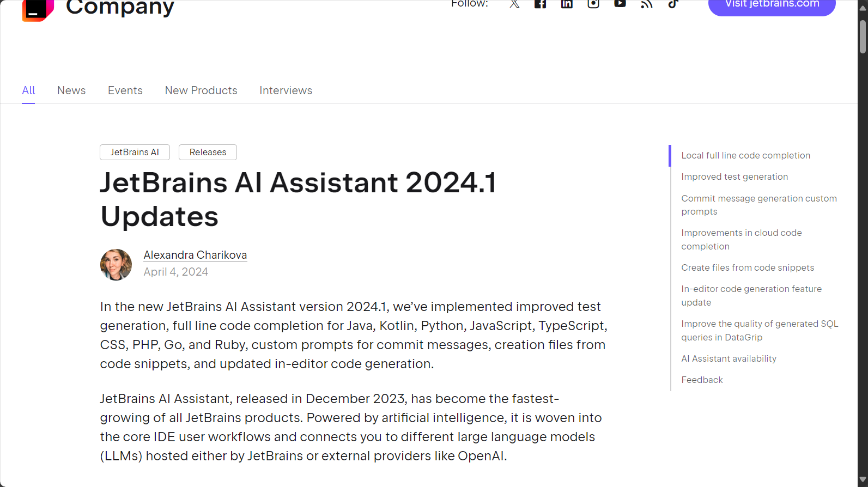Click the scrollbar down arrow
Viewport: 868px width, 487px height.
(x=863, y=480)
